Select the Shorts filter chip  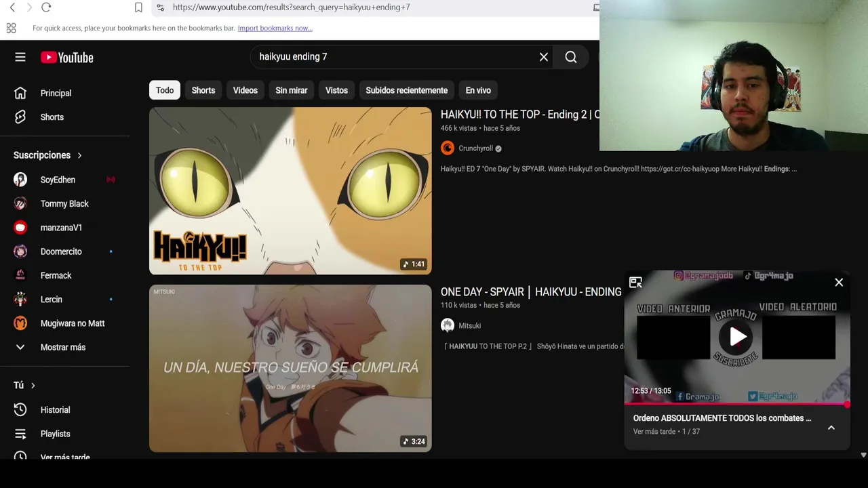pos(203,90)
